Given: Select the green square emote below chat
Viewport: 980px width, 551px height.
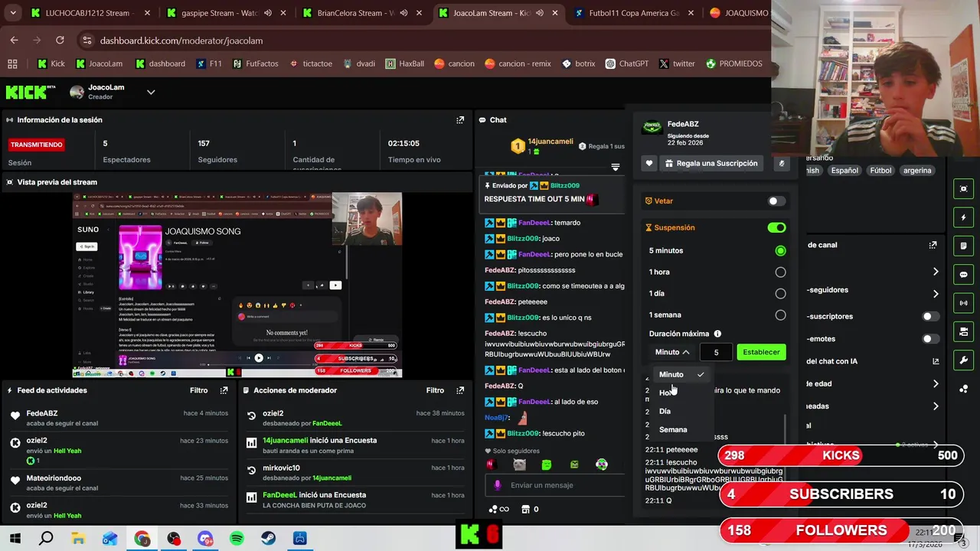Looking at the screenshot, I should 547,465.
